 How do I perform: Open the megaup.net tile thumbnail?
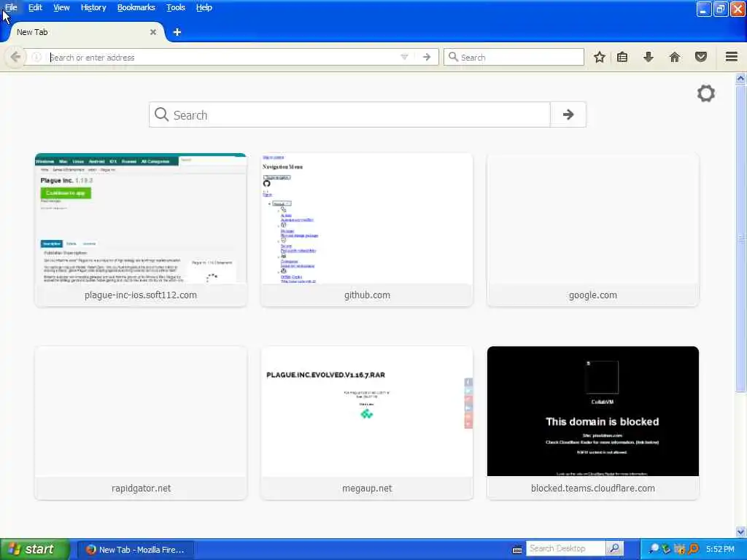tap(367, 411)
